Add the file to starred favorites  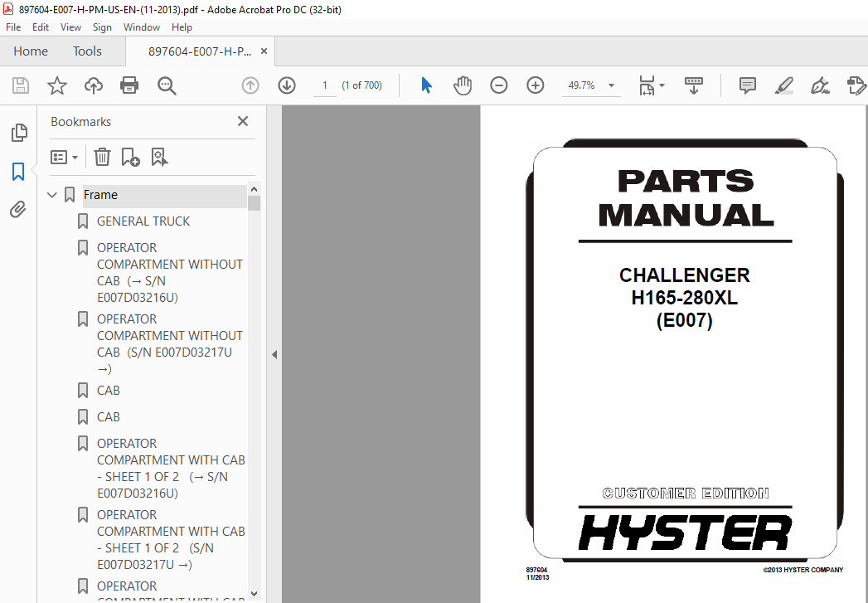57,85
